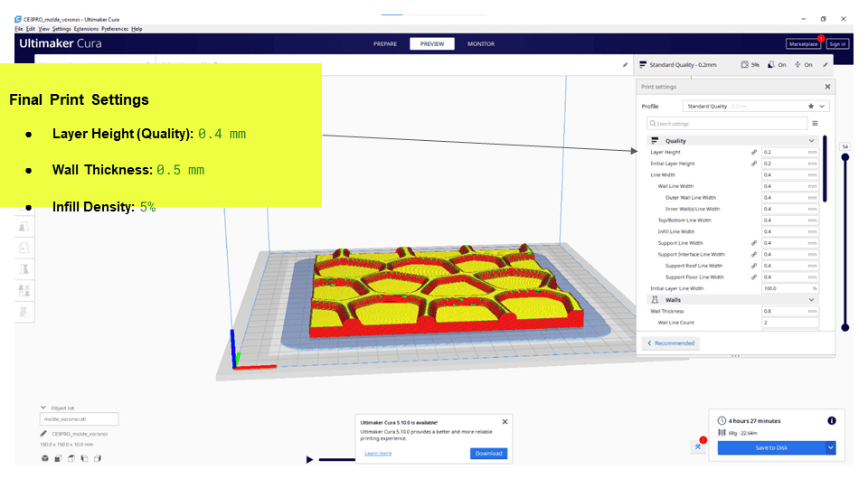Collapse the Quality settings section
The image size is (868, 488).
point(811,141)
